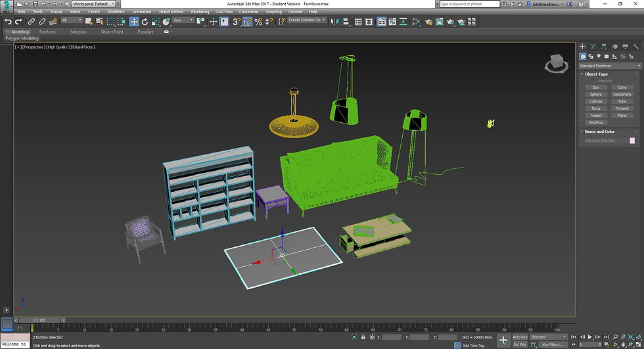The width and height of the screenshot is (644, 349).
Task: Switch to the Object Paint ribbon tab
Action: pos(112,32)
